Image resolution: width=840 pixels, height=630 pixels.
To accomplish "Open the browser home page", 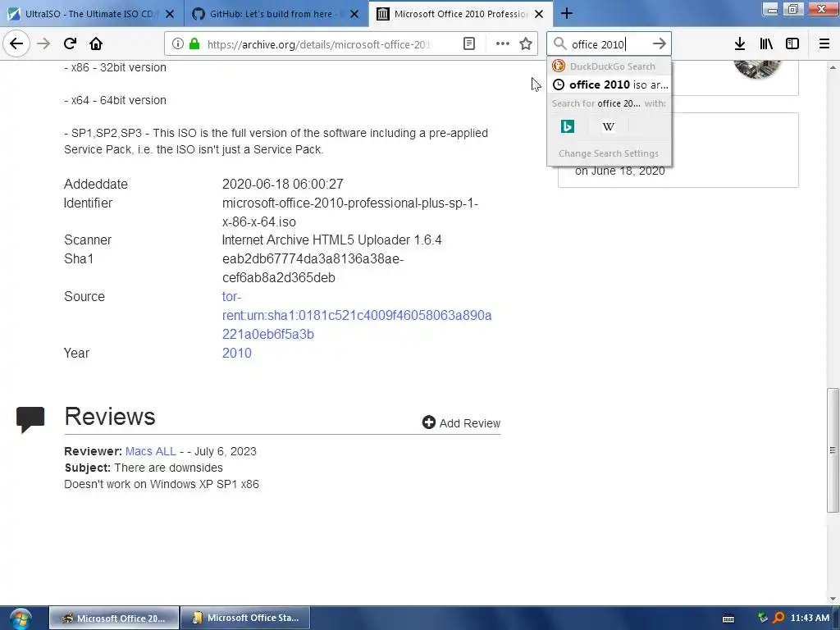I will pyautogui.click(x=96, y=44).
